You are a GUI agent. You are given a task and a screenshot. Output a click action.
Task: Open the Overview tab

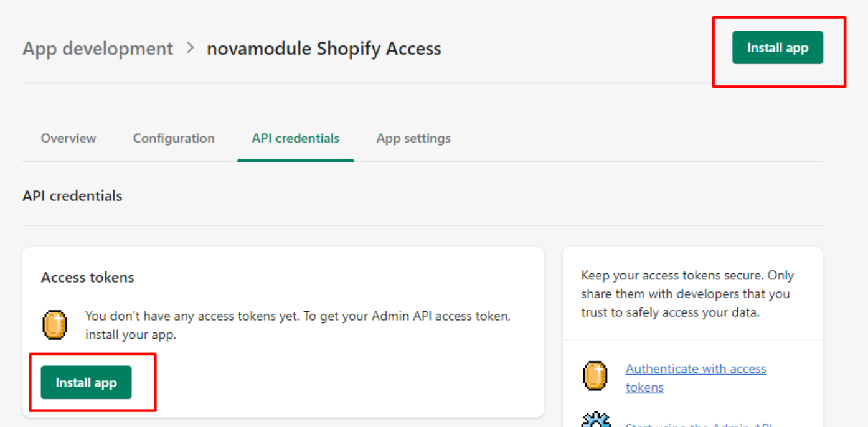[x=68, y=138]
